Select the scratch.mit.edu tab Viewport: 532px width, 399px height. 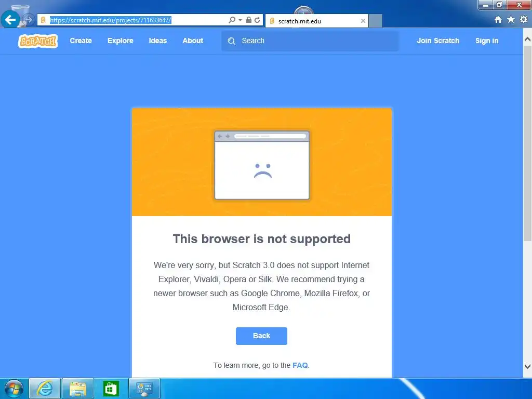317,21
